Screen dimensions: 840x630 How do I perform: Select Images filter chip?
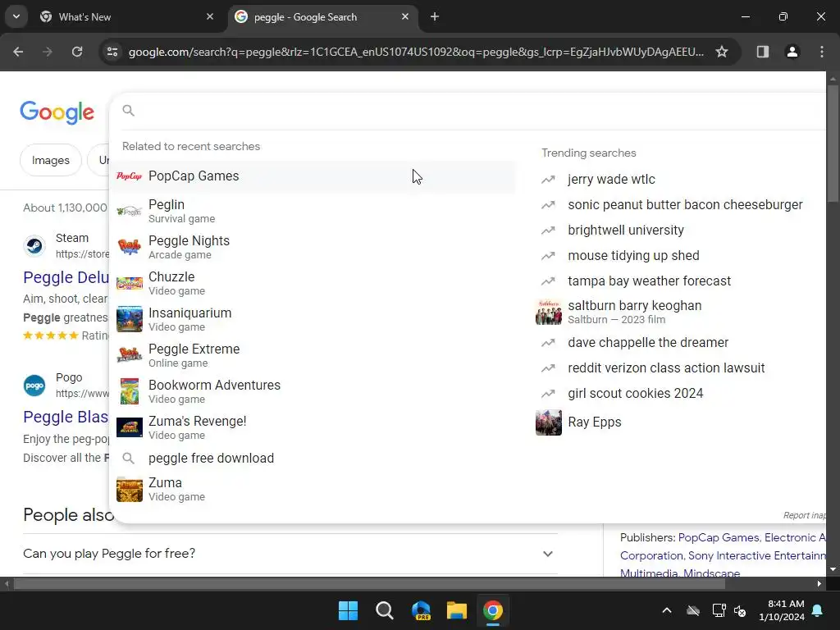pyautogui.click(x=50, y=160)
